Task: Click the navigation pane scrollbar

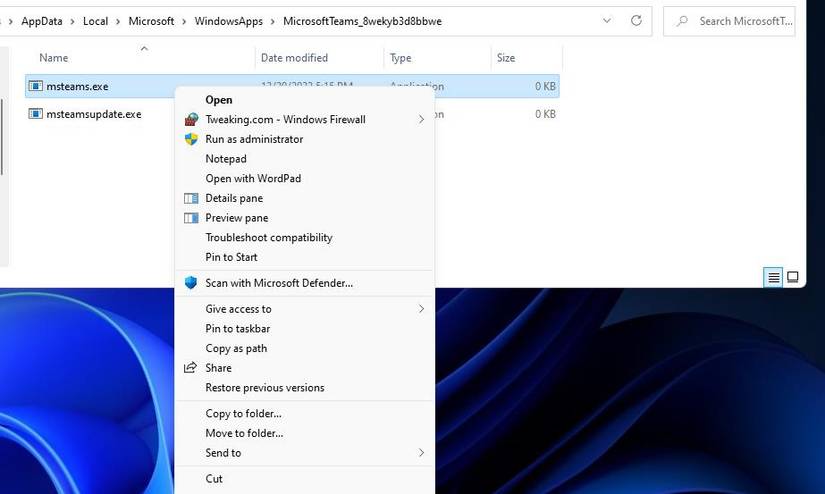Action: pos(2,137)
